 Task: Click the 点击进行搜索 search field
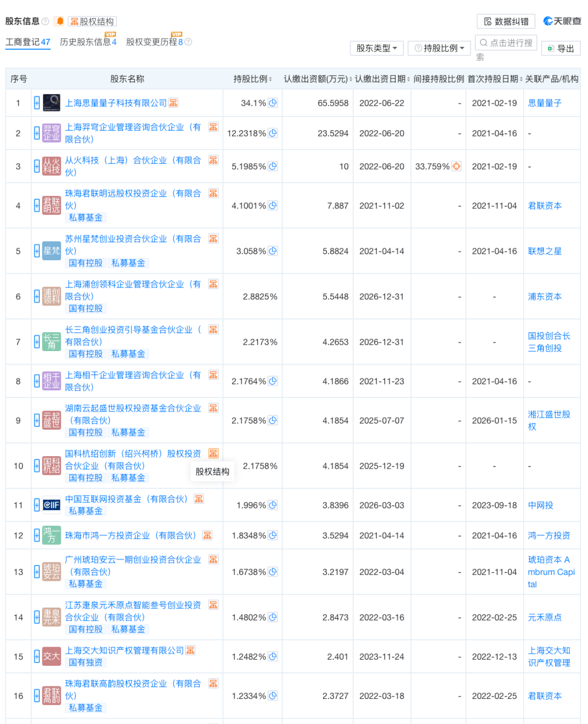point(506,42)
